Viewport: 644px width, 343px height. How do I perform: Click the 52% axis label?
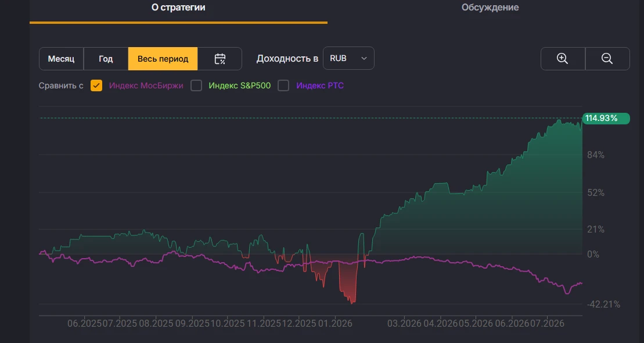[596, 192]
